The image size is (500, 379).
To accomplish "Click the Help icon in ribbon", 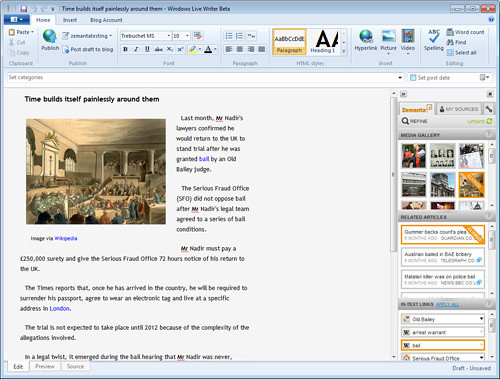I will 491,19.
